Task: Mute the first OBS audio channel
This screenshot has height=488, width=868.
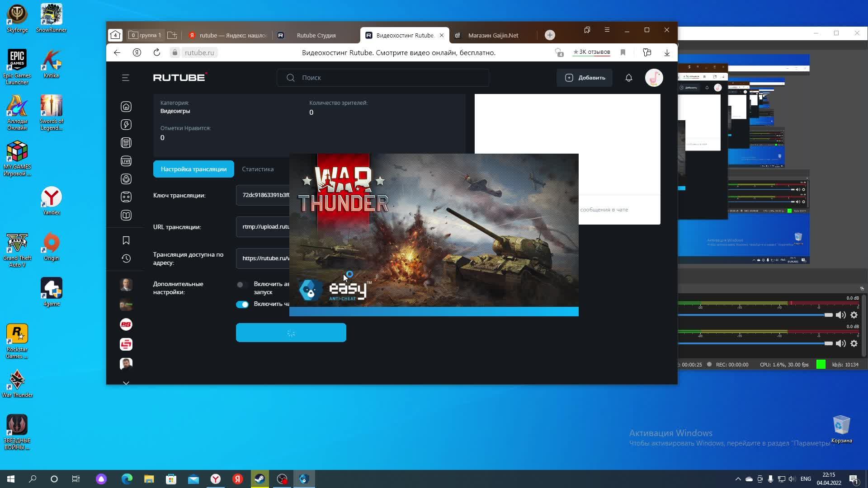Action: [840, 315]
